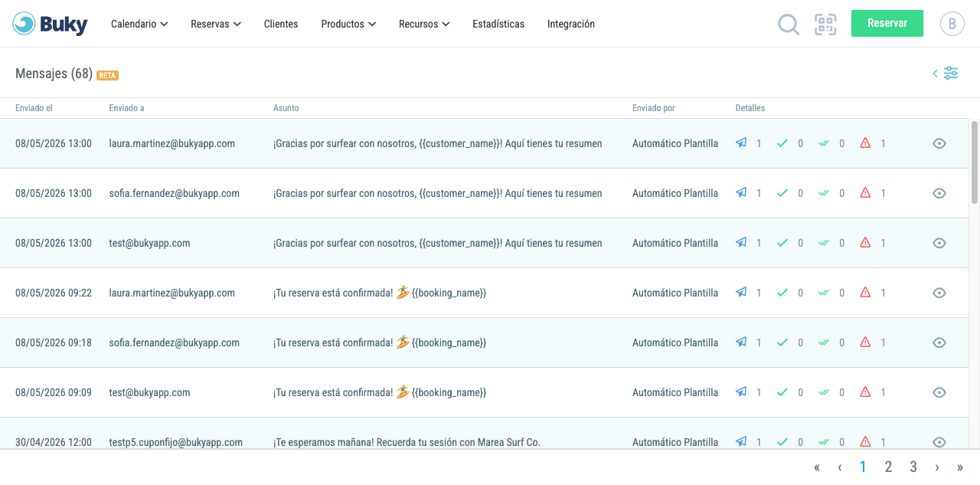Click the Buky logo
This screenshot has width=980, height=485.
coord(51,24)
